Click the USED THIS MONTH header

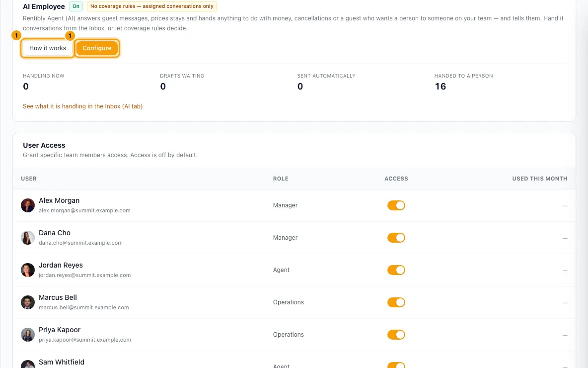540,179
